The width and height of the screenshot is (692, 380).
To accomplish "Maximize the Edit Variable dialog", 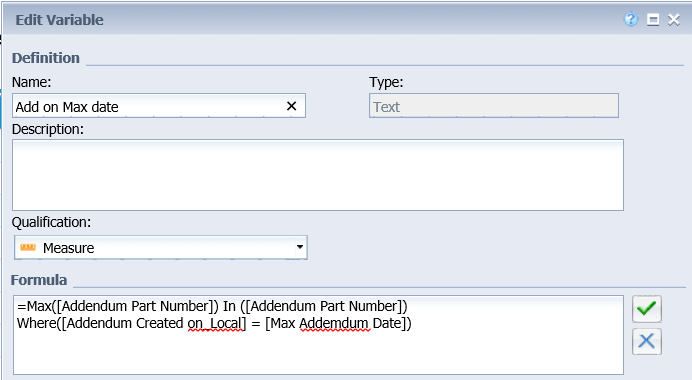I will click(x=653, y=19).
